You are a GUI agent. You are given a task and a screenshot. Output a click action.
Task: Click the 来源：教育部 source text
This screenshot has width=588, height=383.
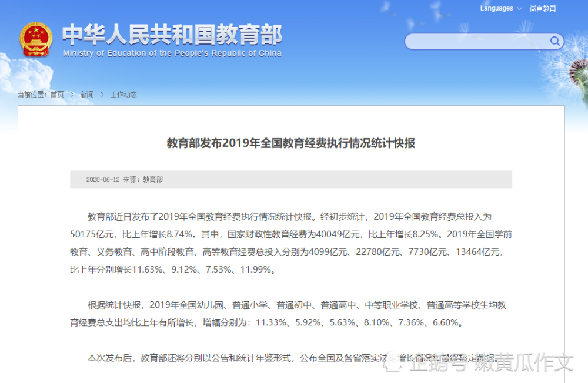(143, 180)
